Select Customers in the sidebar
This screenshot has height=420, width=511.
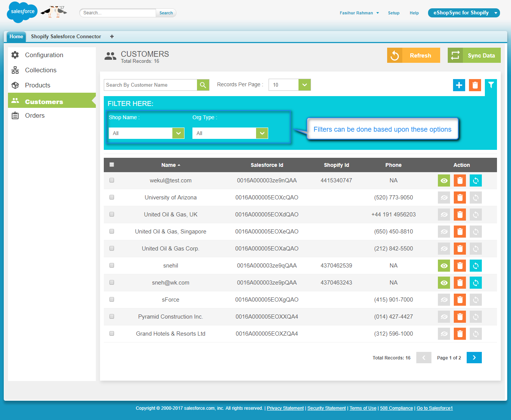click(52, 101)
